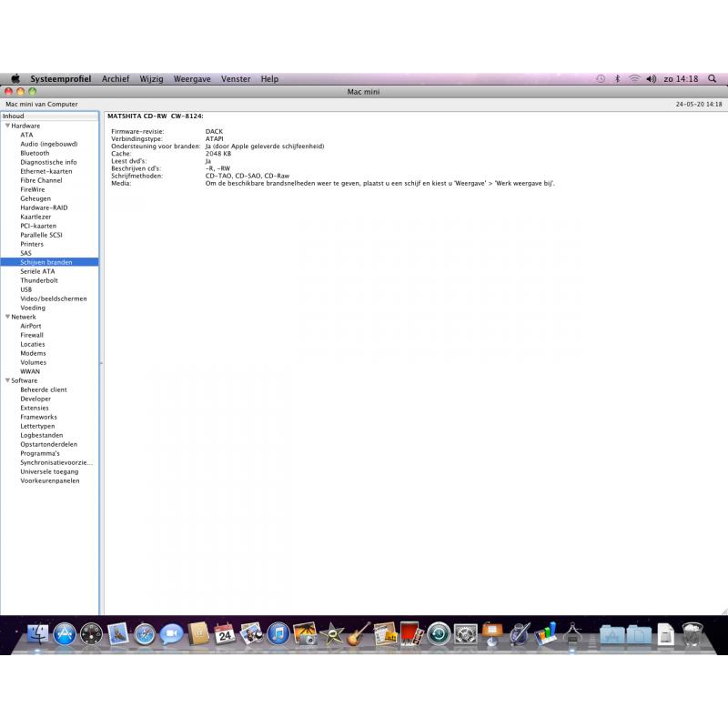
Task: Select AirPort under Netwerk
Action: tap(31, 326)
